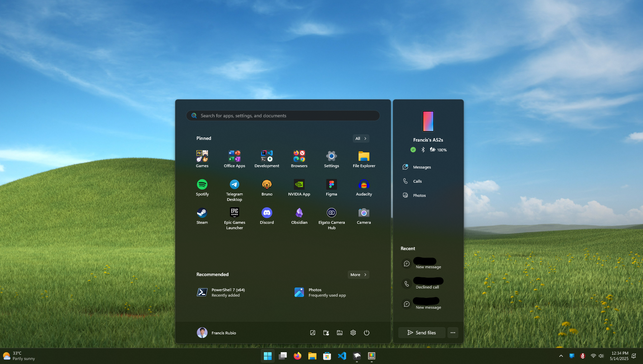Screen dimensions: 643x364
Task: Expand More recommended items
Action: point(358,275)
